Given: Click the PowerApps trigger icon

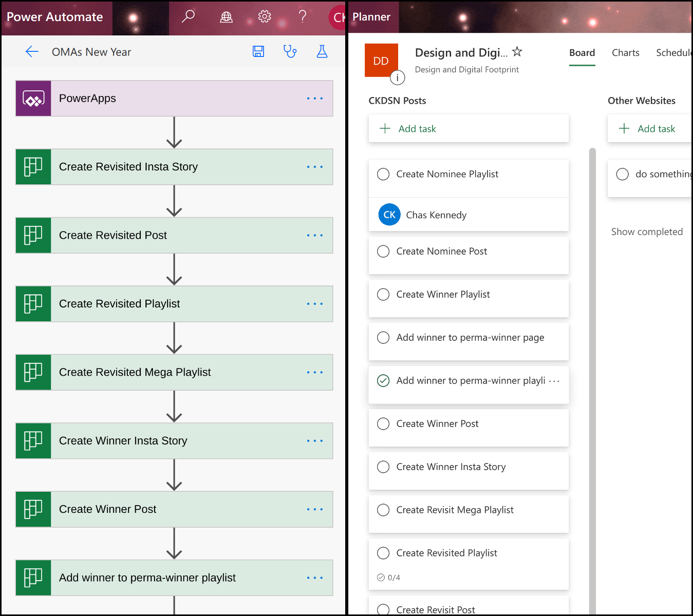Looking at the screenshot, I should click(33, 98).
